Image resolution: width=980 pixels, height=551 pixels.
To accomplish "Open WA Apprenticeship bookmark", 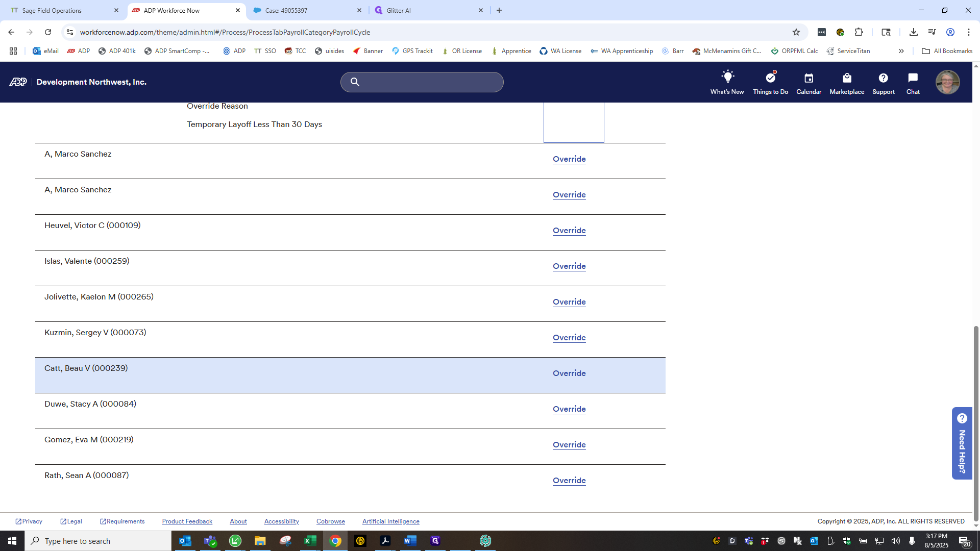I will (622, 51).
